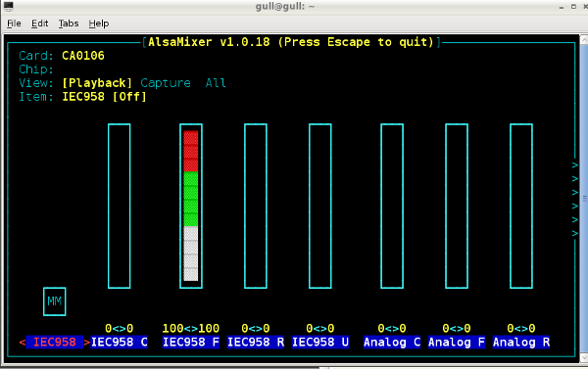Pick the Analog F channel label

tap(457, 342)
